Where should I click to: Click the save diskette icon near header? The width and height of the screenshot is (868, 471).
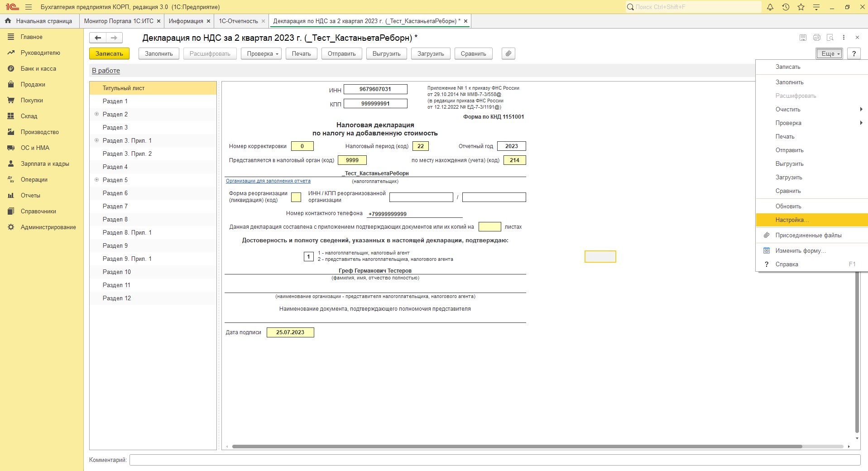coord(803,38)
